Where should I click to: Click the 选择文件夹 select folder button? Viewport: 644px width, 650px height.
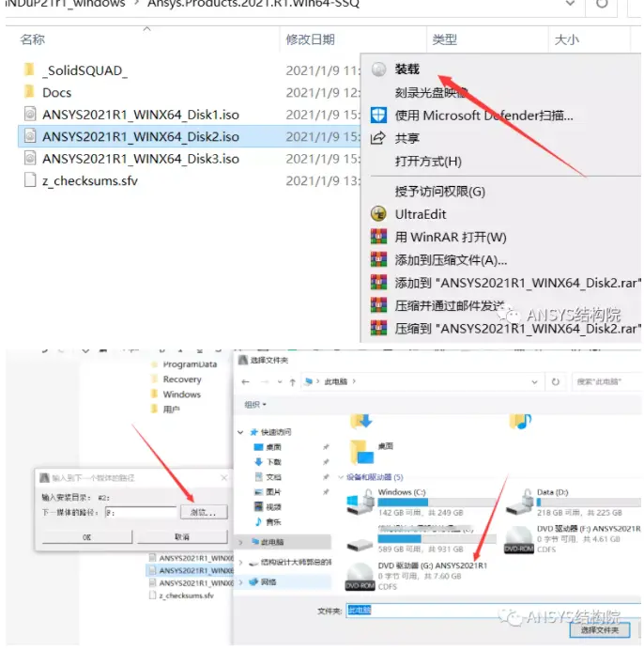pos(600,630)
